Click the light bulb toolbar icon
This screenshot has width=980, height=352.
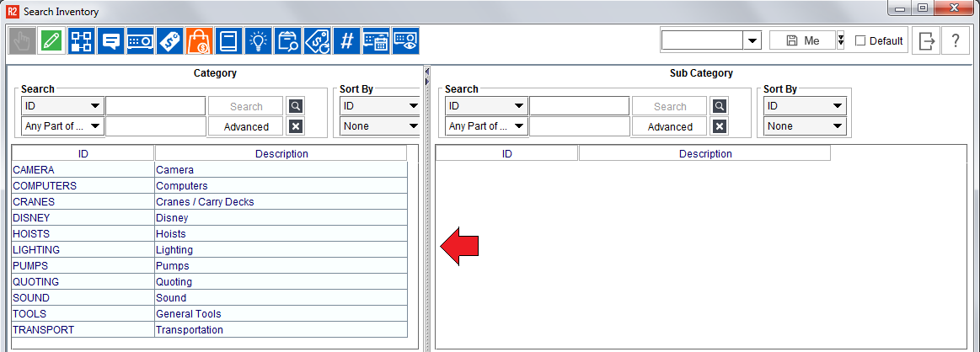258,41
